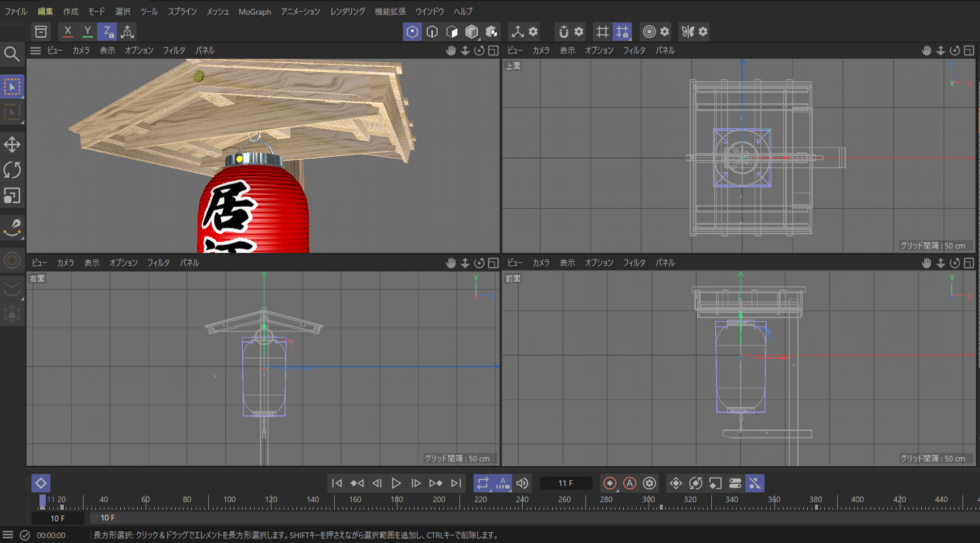This screenshot has height=543, width=980.
Task: Click the search magnifier icon
Action: (x=12, y=54)
